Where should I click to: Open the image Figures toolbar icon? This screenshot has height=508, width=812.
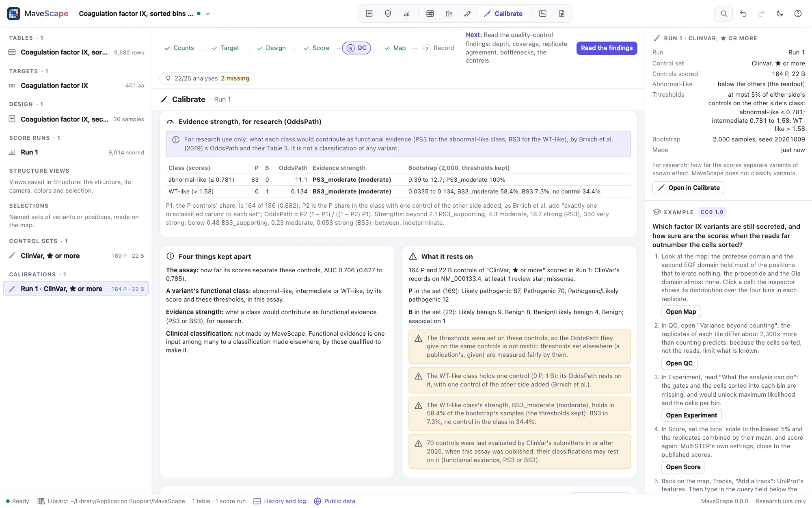(x=543, y=13)
